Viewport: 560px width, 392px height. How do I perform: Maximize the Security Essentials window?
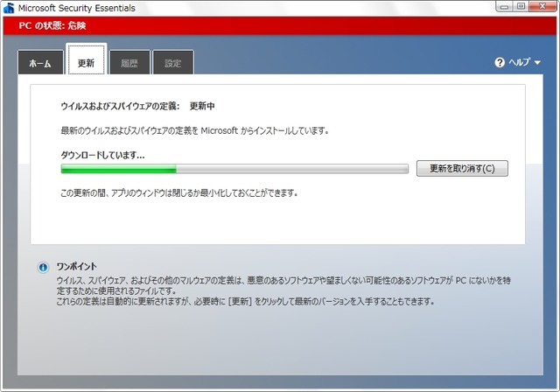pyautogui.click(x=521, y=6)
